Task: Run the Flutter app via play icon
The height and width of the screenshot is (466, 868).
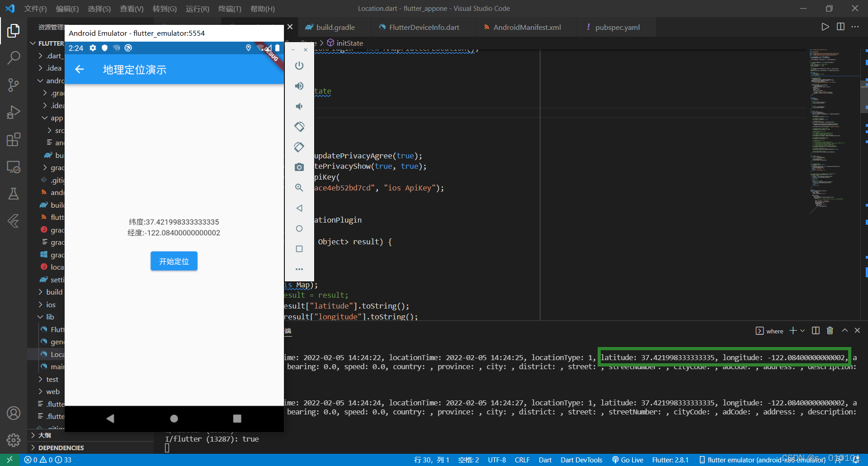Action: click(825, 27)
